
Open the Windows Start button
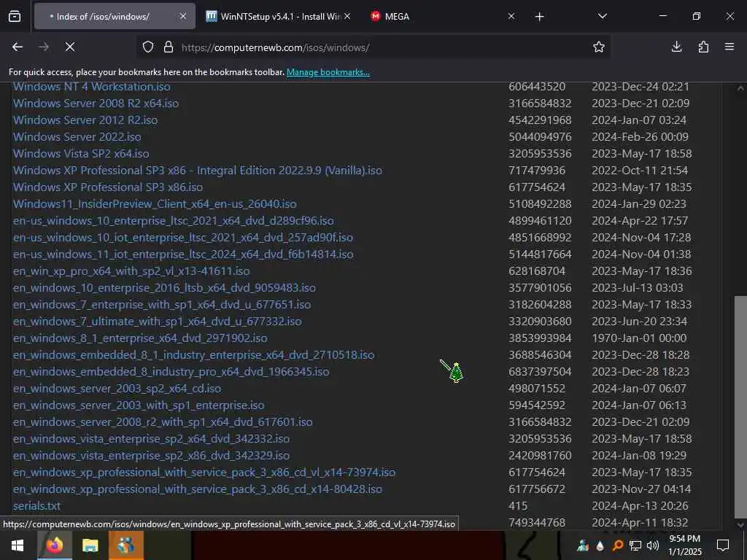coord(18,545)
